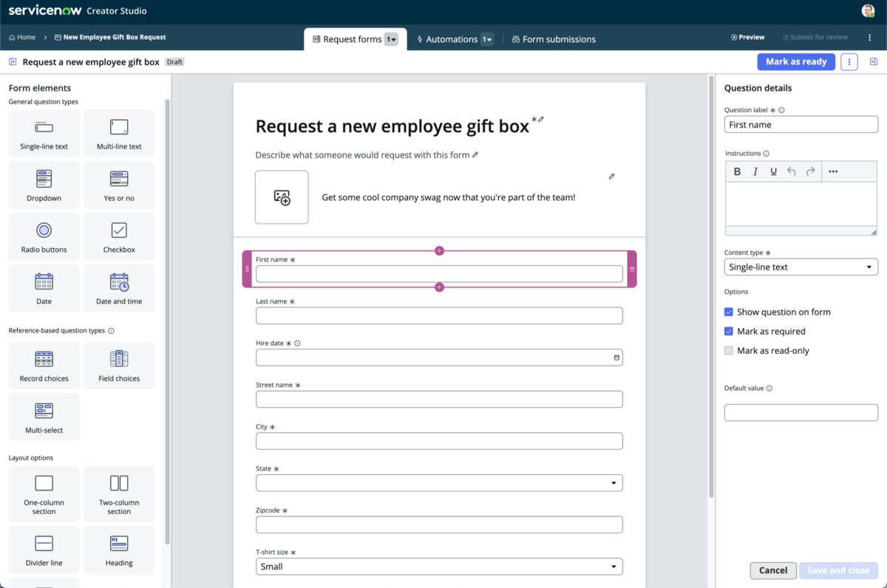
Task: Expand the State dropdown field
Action: coord(439,483)
